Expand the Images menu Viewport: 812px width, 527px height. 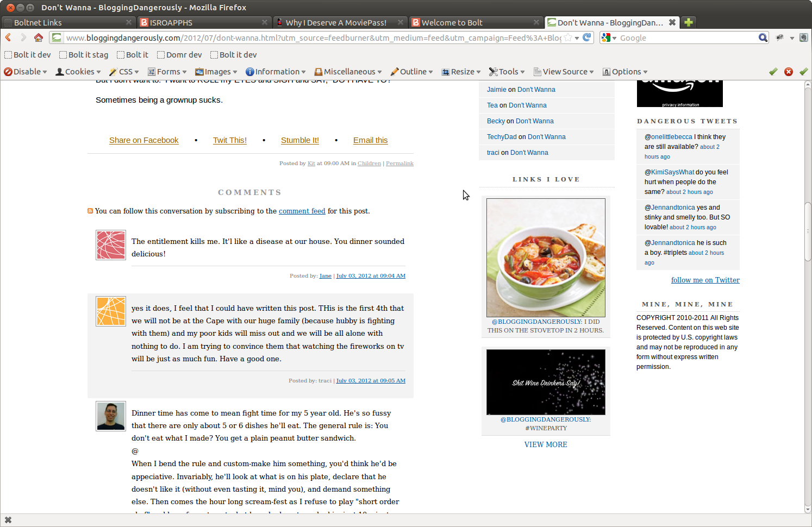pyautogui.click(x=216, y=72)
